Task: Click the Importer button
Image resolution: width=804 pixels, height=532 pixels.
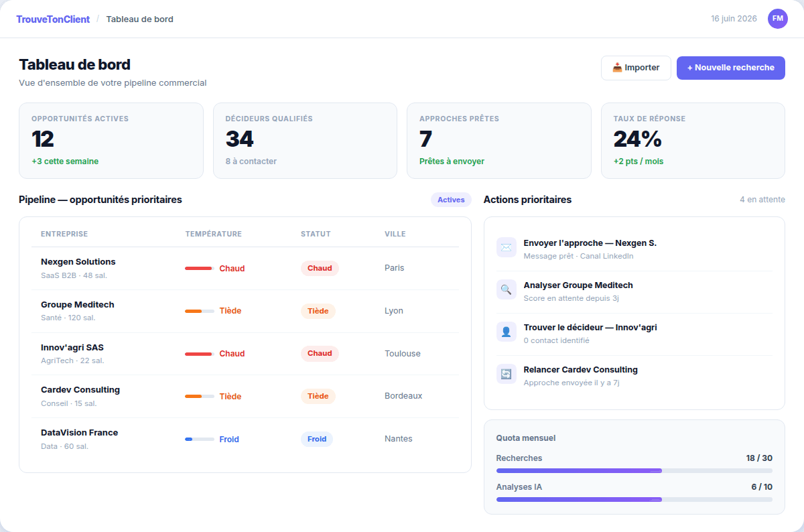Action: 636,68
